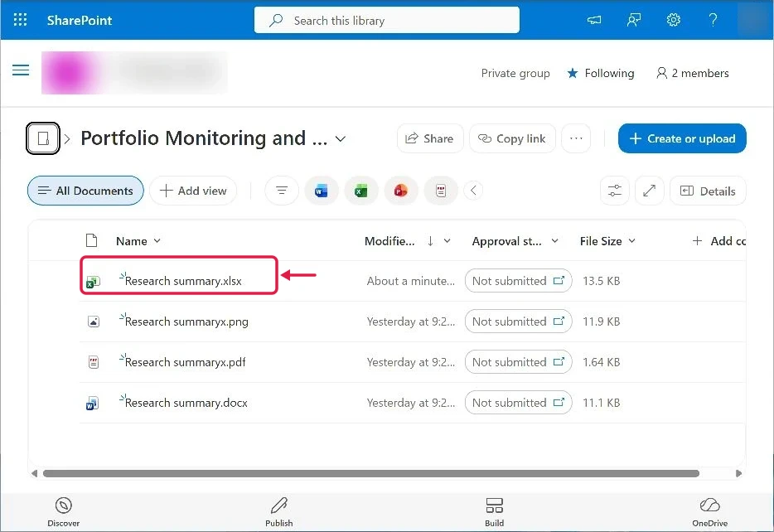Click the profile avatar in top right
The image size is (774, 532).
[x=754, y=20]
